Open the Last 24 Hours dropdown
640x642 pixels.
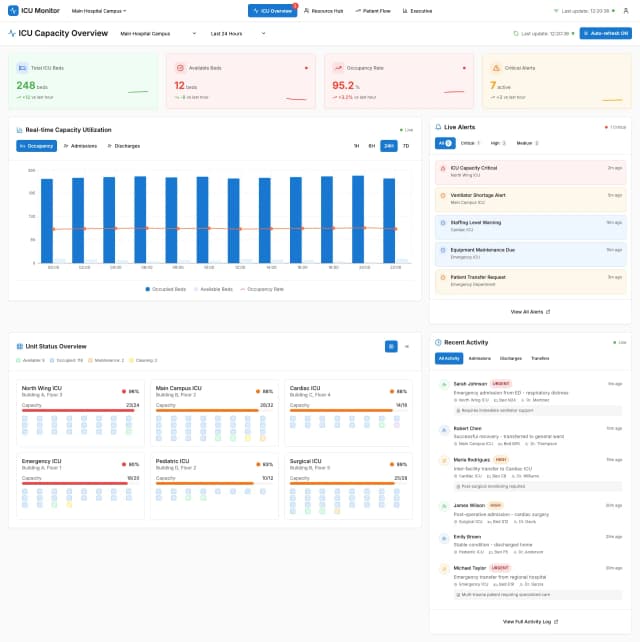click(x=236, y=33)
